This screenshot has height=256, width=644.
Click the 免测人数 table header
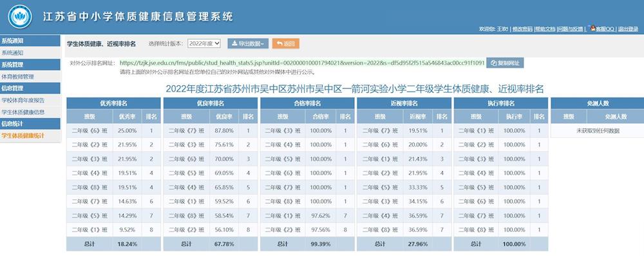(x=598, y=104)
